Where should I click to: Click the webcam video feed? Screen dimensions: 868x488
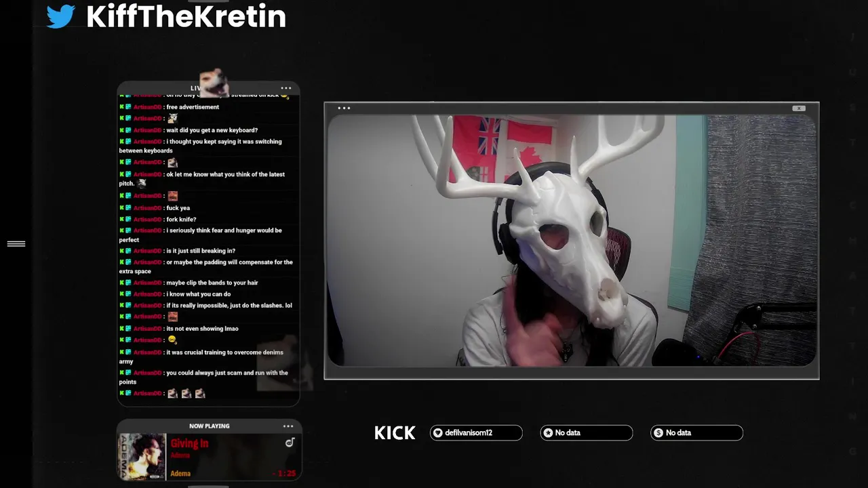coord(572,241)
